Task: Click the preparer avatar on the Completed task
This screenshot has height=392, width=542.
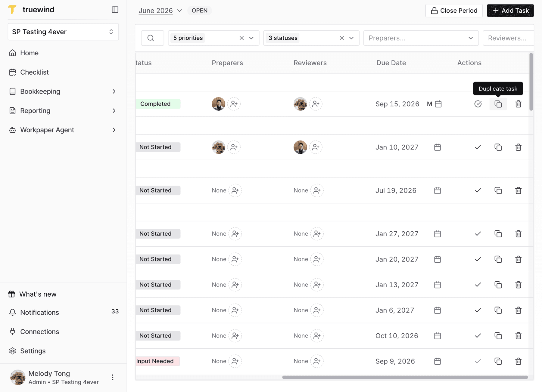Action: pos(218,104)
